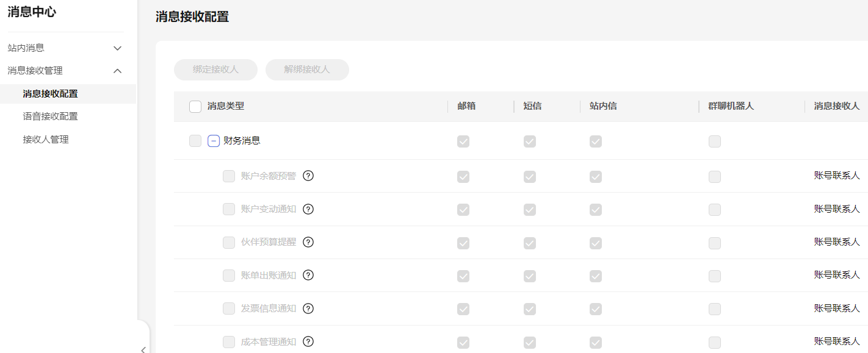Image resolution: width=868 pixels, height=353 pixels.
Task: Click the 消息类型 column header text
Action: [x=226, y=106]
